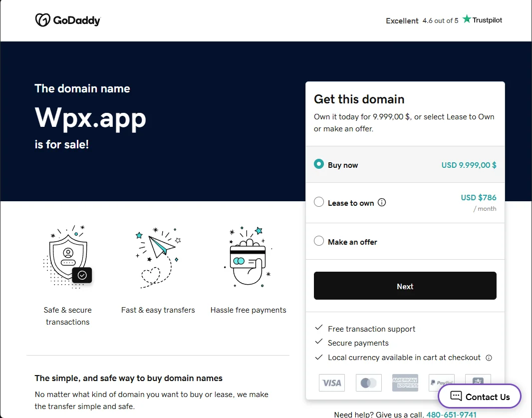Click the USD $786 monthly price
Image resolution: width=532 pixels, height=418 pixels.
pos(479,198)
